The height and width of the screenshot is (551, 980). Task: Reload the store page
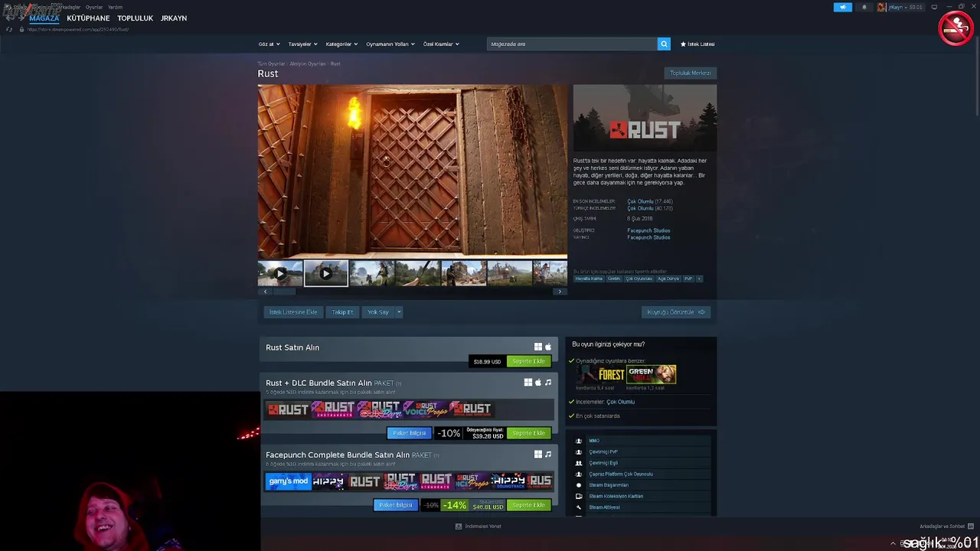9,29
